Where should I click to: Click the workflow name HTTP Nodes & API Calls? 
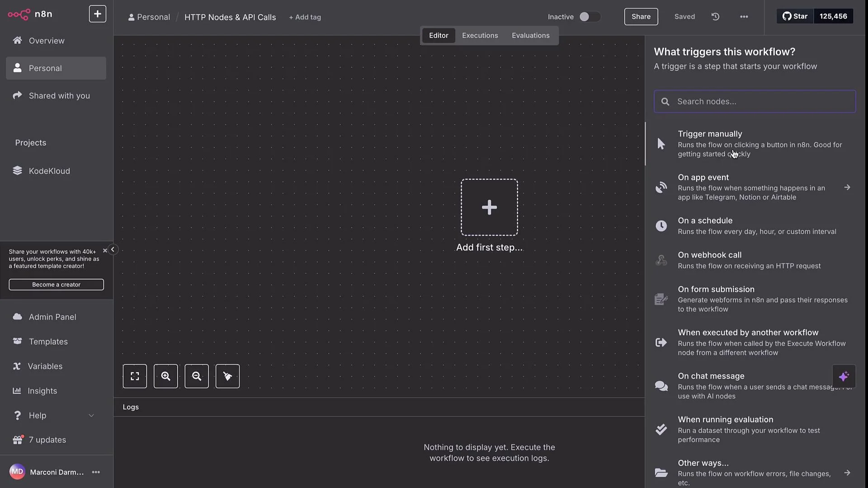pyautogui.click(x=230, y=17)
